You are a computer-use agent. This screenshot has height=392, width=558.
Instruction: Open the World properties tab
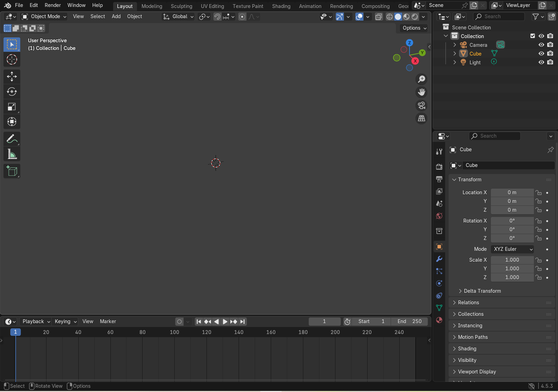coord(439,216)
